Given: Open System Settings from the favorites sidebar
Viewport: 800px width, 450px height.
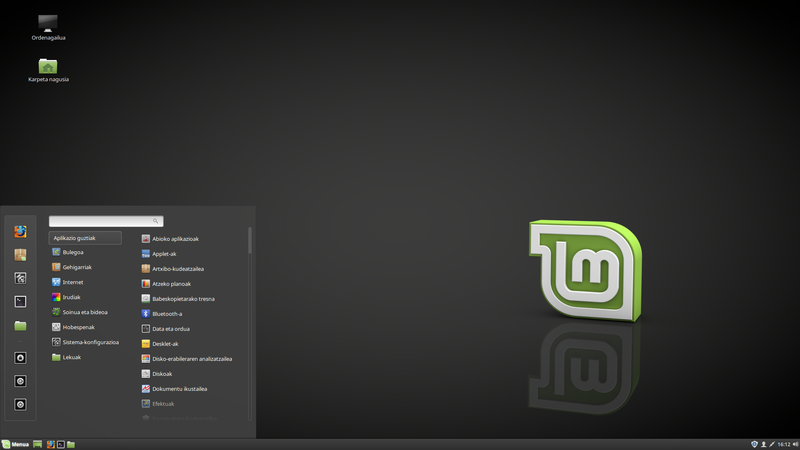Looking at the screenshot, I should [x=20, y=278].
